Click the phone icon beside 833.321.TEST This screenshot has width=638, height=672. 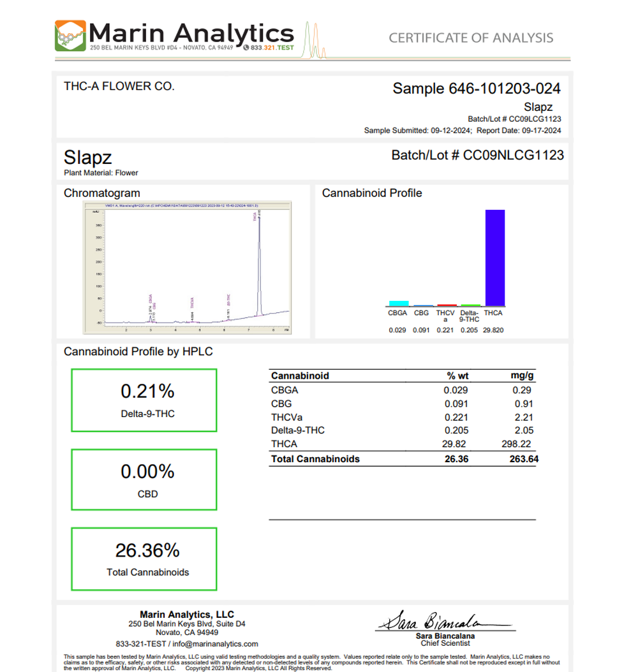[x=246, y=48]
